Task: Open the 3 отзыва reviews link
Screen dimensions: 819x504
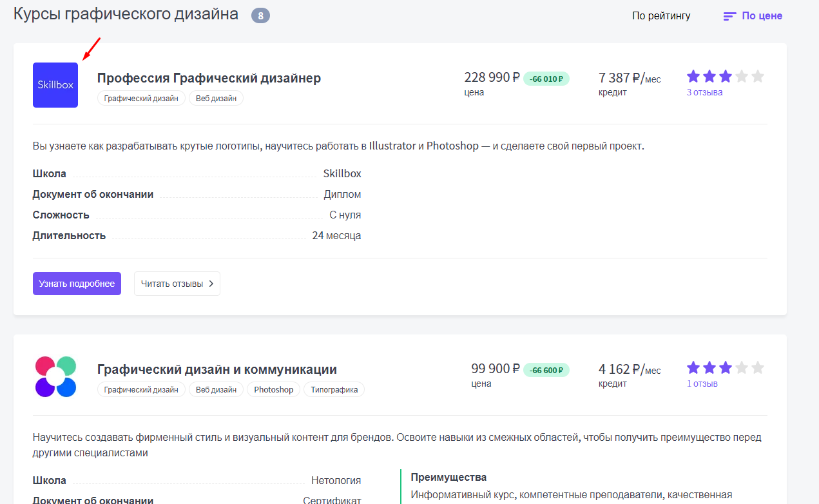Action: tap(704, 92)
